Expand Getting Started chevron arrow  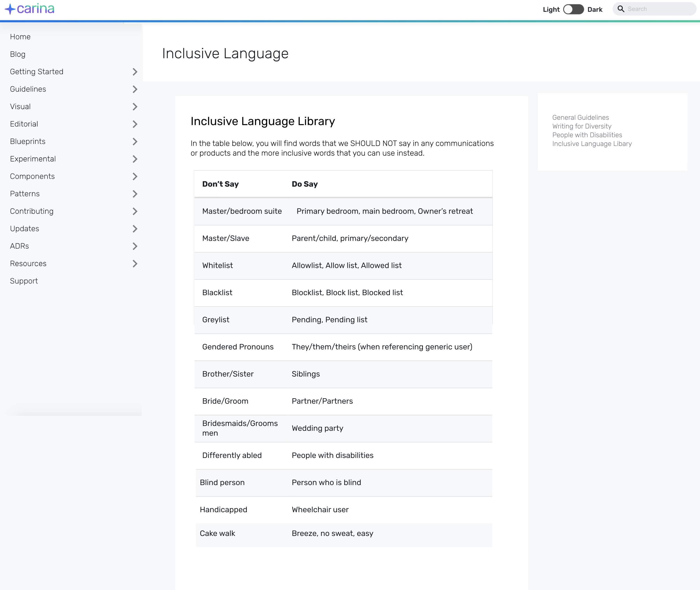pyautogui.click(x=135, y=72)
